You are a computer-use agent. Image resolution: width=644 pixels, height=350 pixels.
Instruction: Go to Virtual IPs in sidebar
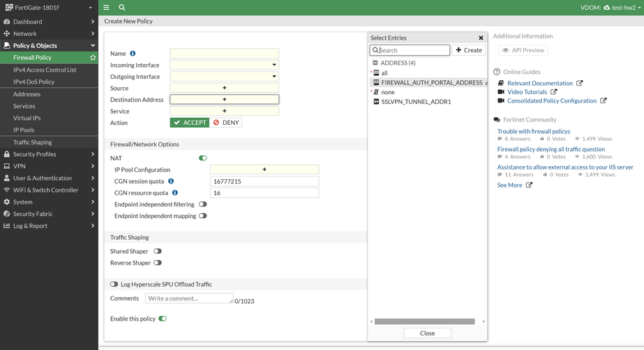pos(27,118)
